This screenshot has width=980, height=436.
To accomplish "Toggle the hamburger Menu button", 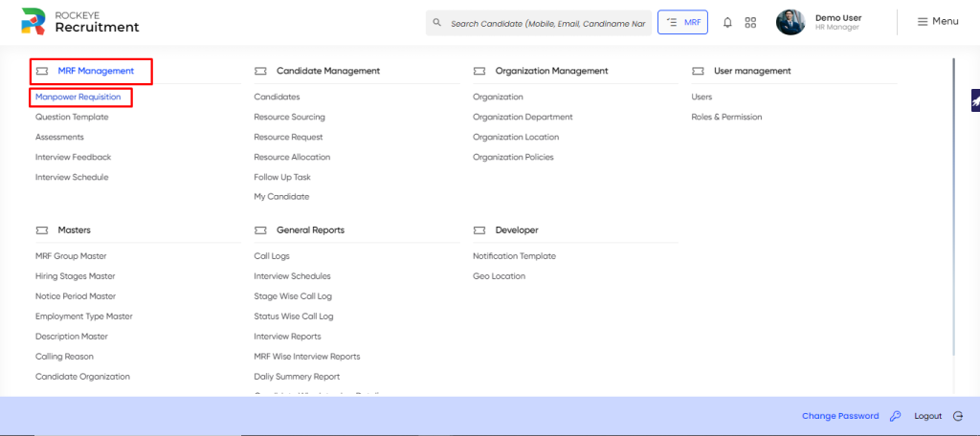I will [x=938, y=21].
